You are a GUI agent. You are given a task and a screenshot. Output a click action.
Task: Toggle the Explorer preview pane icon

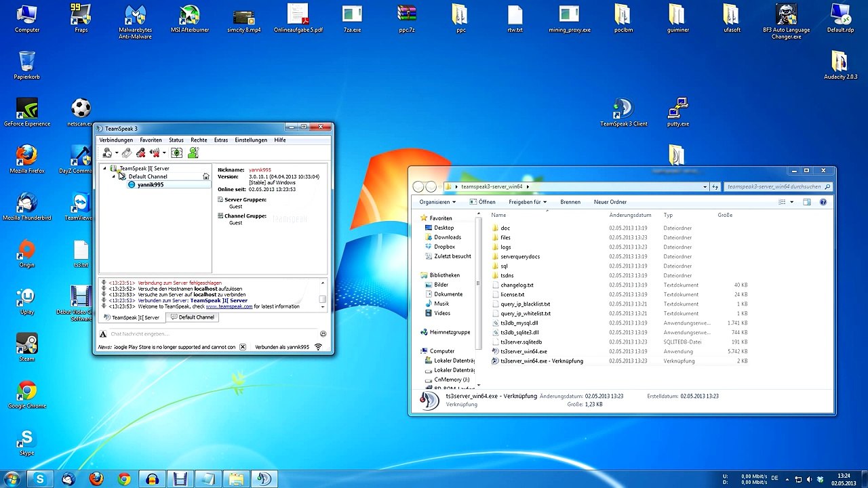click(807, 202)
